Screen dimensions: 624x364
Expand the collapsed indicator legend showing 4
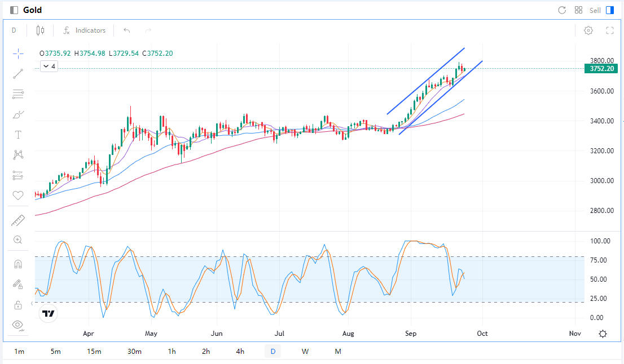(x=49, y=66)
